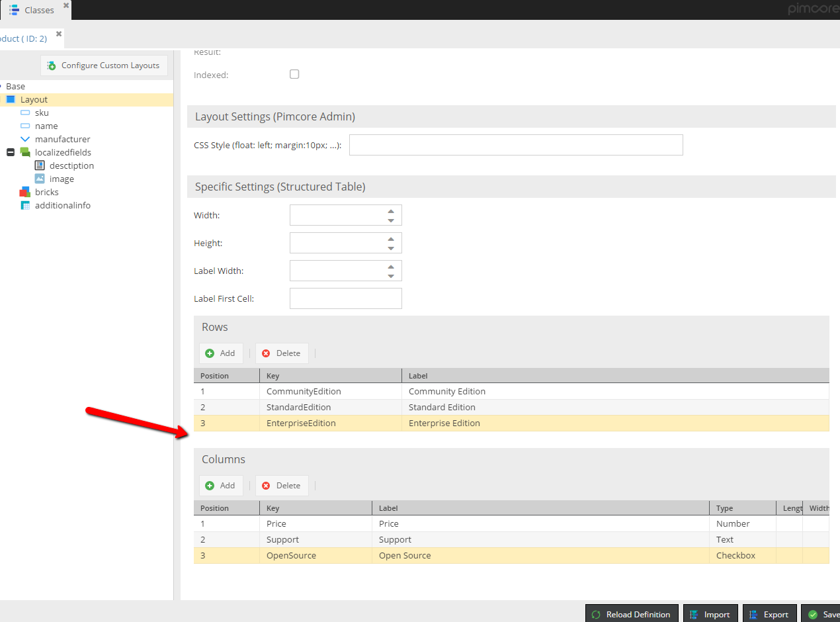Delete the selected column in Columns
The width and height of the screenshot is (840, 622).
(282, 486)
